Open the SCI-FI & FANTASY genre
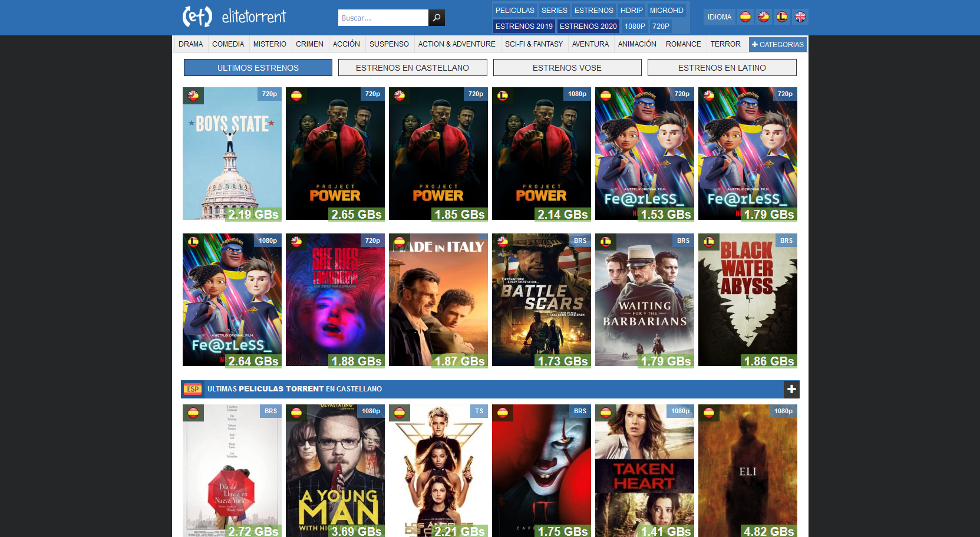The image size is (980, 537). pyautogui.click(x=533, y=44)
